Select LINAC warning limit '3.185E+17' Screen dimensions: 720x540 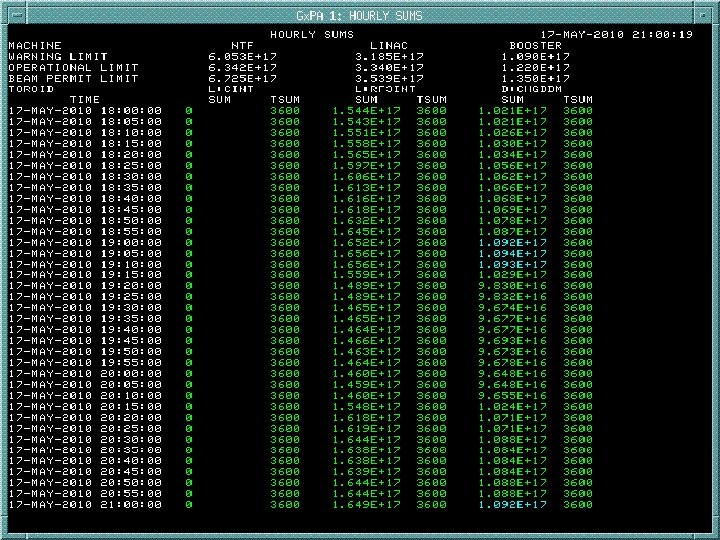389,56
